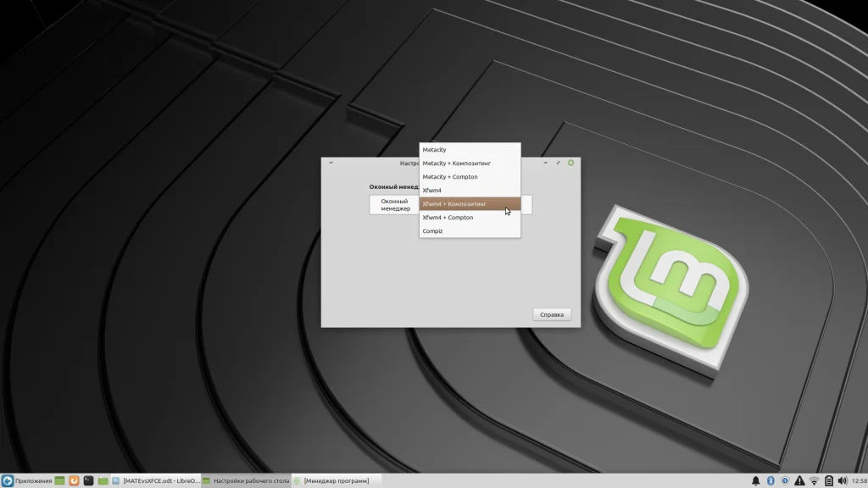Click the 12:58 panel clock
Image resolution: width=868 pixels, height=488 pixels.
tap(860, 481)
